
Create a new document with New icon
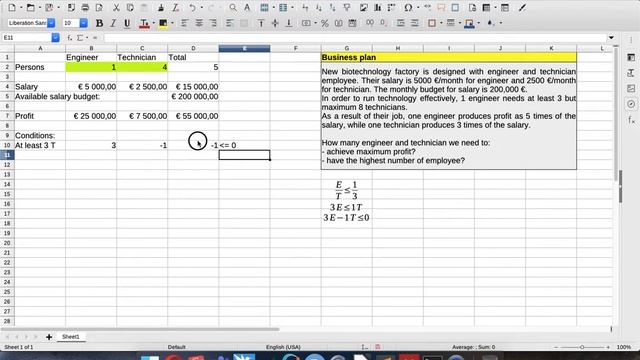[x=12, y=7]
